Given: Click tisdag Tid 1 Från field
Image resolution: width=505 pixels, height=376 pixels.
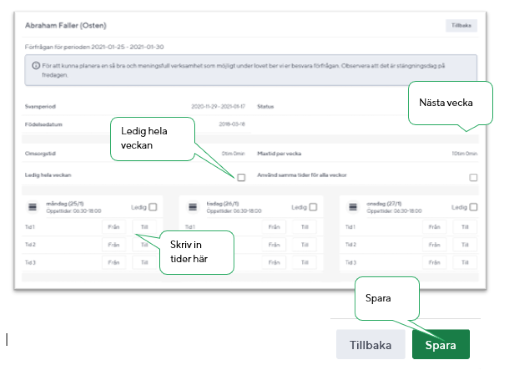Looking at the screenshot, I should click(x=274, y=227).
